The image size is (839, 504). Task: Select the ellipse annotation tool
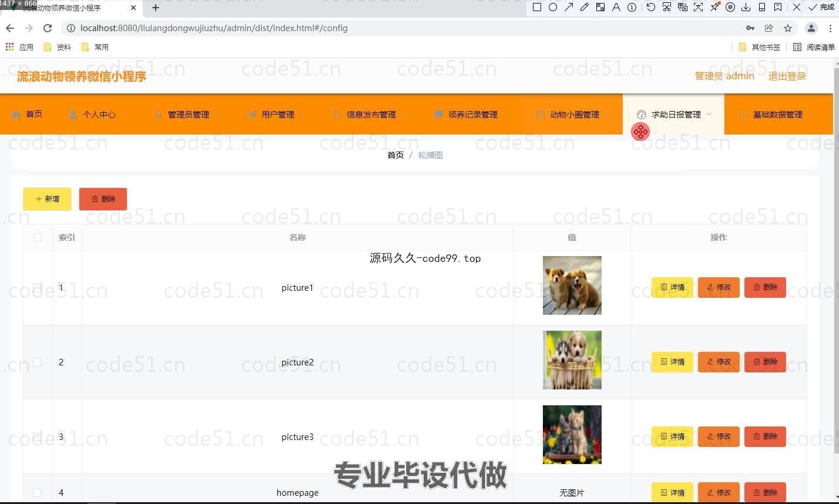tap(553, 8)
